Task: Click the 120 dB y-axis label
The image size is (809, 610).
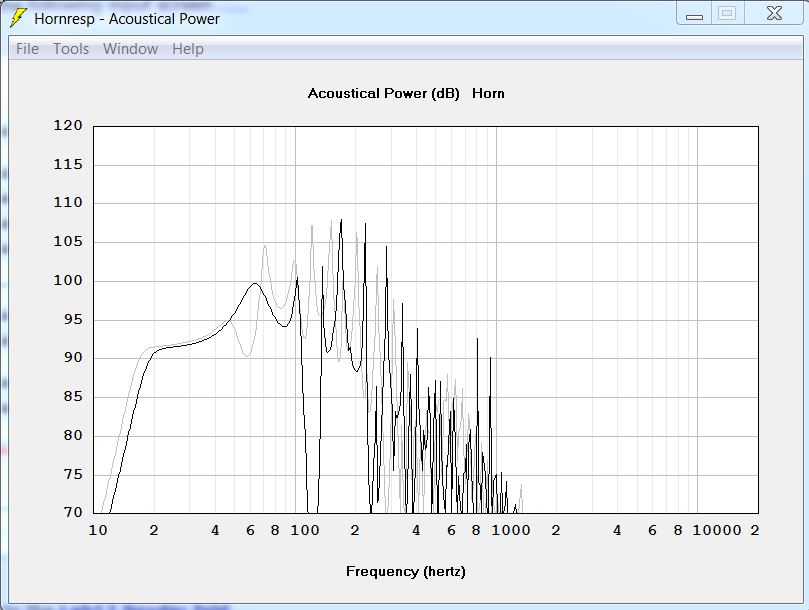Action: tap(68, 125)
